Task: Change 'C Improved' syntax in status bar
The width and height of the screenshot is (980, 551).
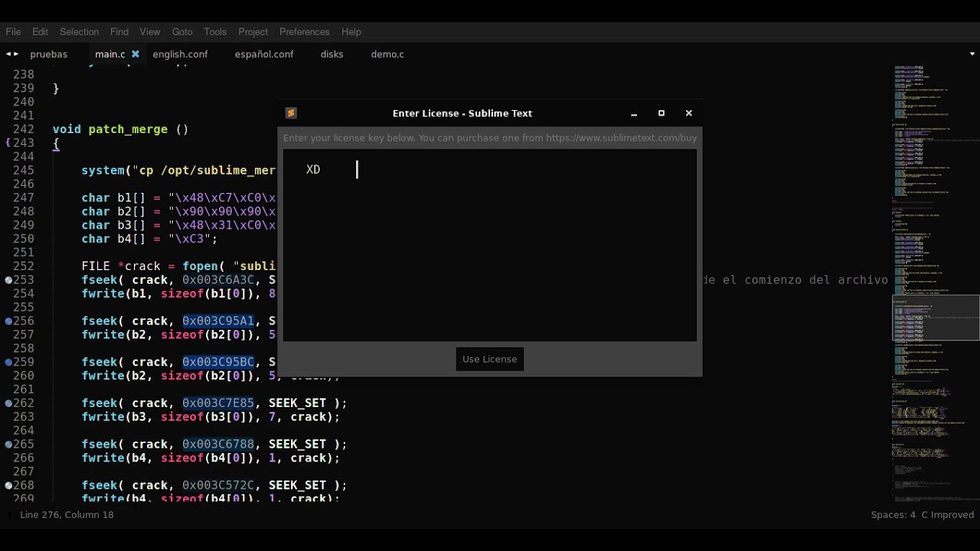Action: point(948,515)
